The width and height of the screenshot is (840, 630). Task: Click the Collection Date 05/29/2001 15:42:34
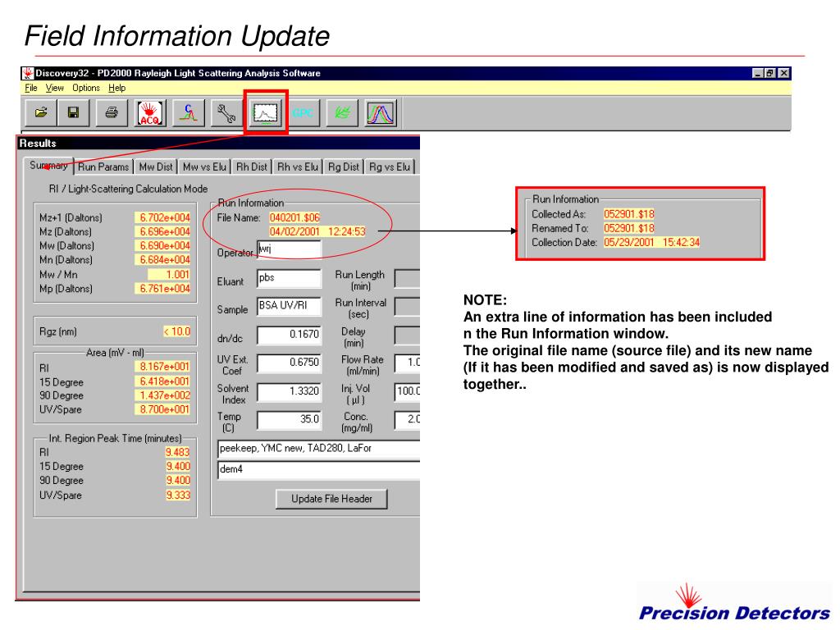pyautogui.click(x=652, y=242)
